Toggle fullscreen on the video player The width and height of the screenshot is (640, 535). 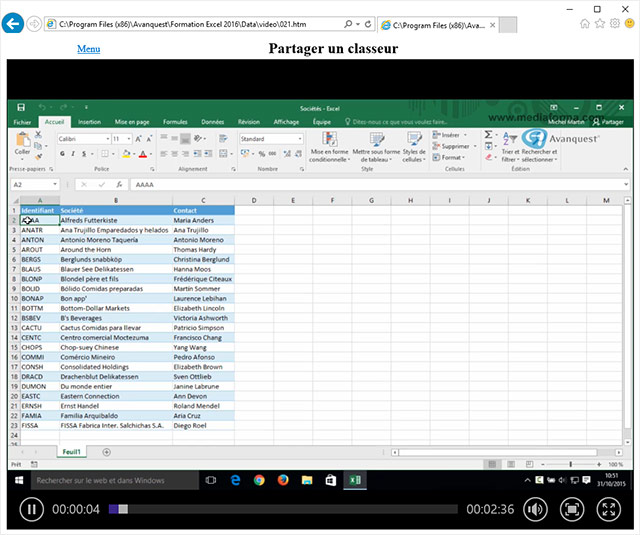pyautogui.click(x=609, y=509)
